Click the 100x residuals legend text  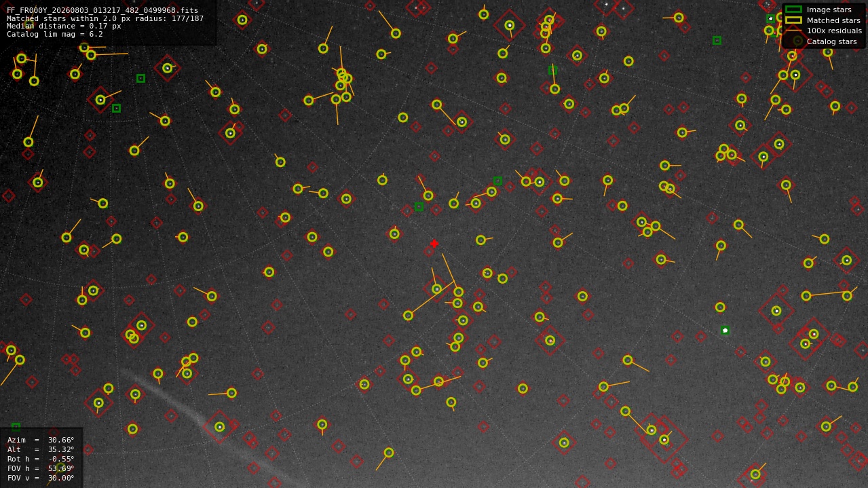[834, 31]
